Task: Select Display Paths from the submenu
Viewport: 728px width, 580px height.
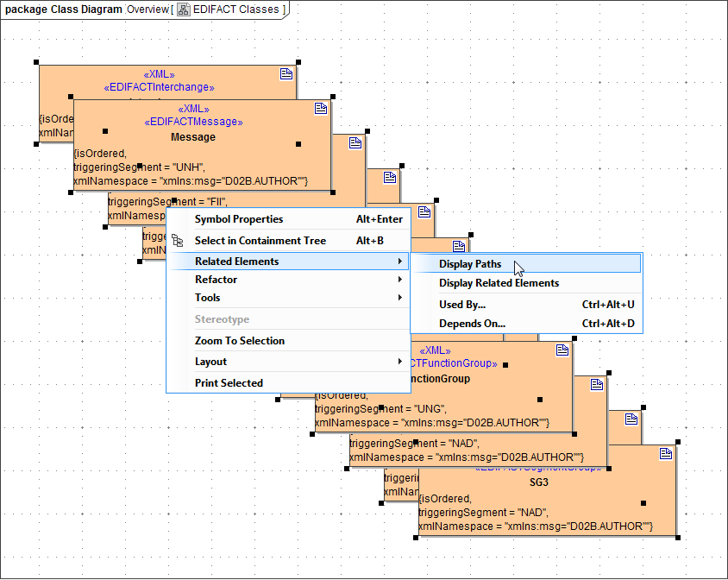Action: tap(470, 263)
